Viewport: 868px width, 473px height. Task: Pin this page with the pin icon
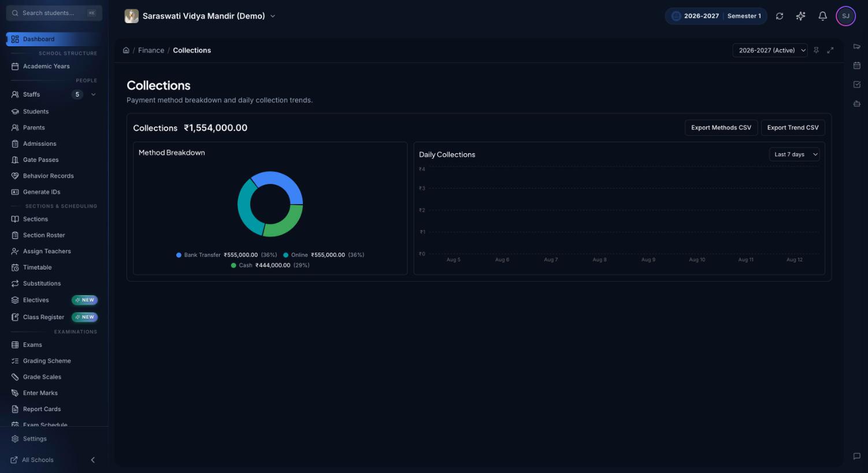pyautogui.click(x=816, y=50)
